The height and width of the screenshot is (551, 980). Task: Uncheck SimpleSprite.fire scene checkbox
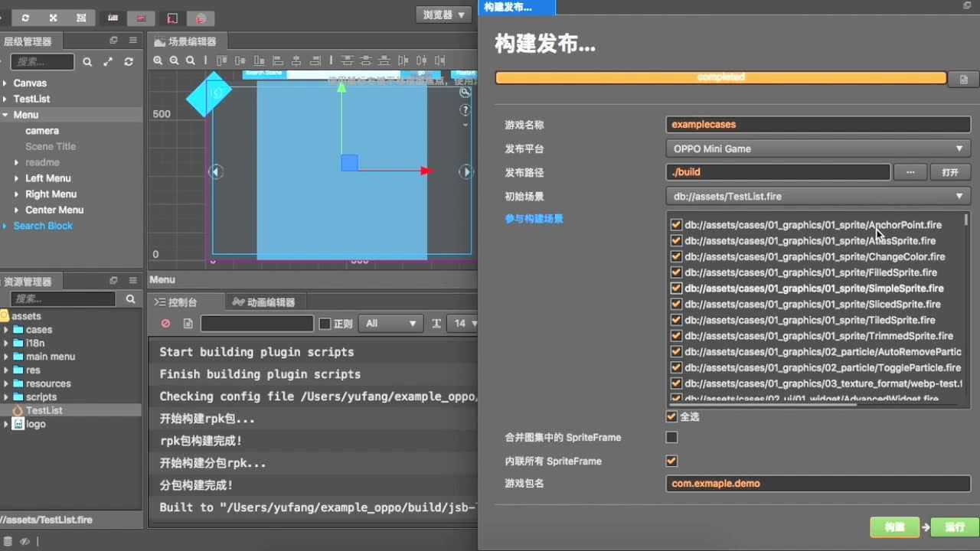pyautogui.click(x=676, y=289)
